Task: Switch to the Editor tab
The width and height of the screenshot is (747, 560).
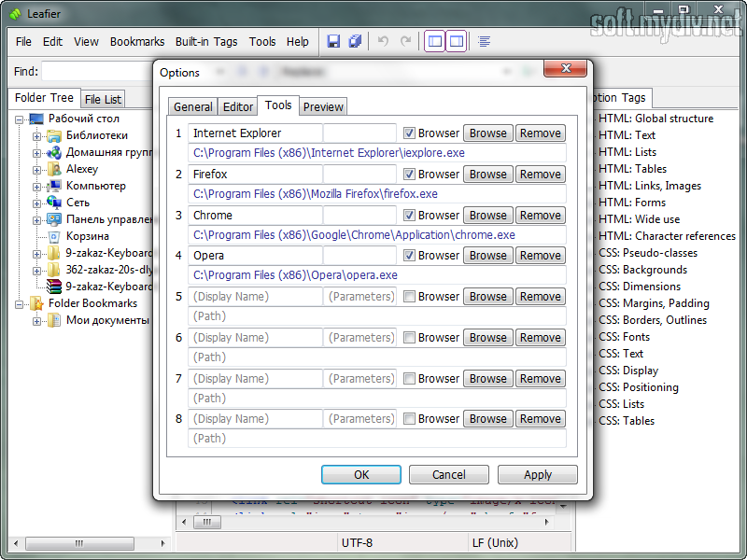Action: pyautogui.click(x=238, y=107)
